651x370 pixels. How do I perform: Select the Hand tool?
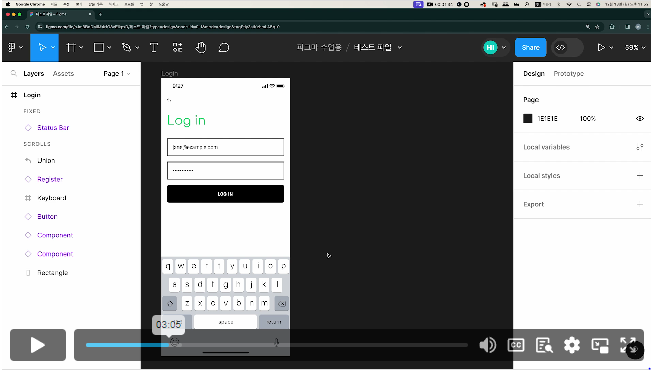click(x=201, y=48)
